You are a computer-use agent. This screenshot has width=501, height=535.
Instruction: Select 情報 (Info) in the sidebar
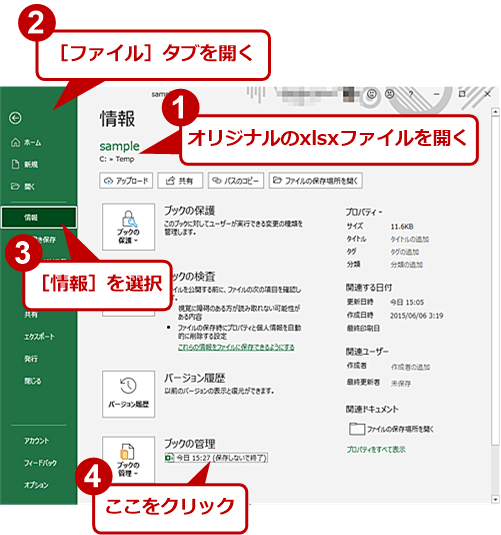(x=39, y=217)
